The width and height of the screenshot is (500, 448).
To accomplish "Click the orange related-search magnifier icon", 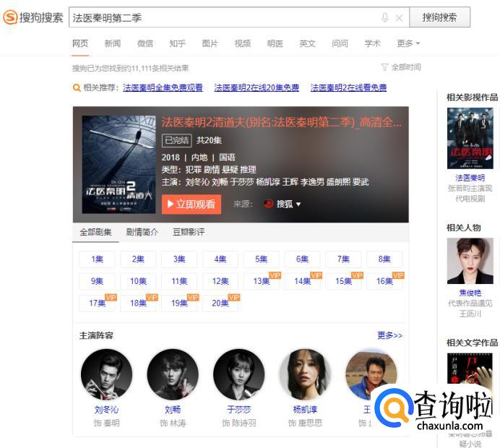I will point(77,87).
